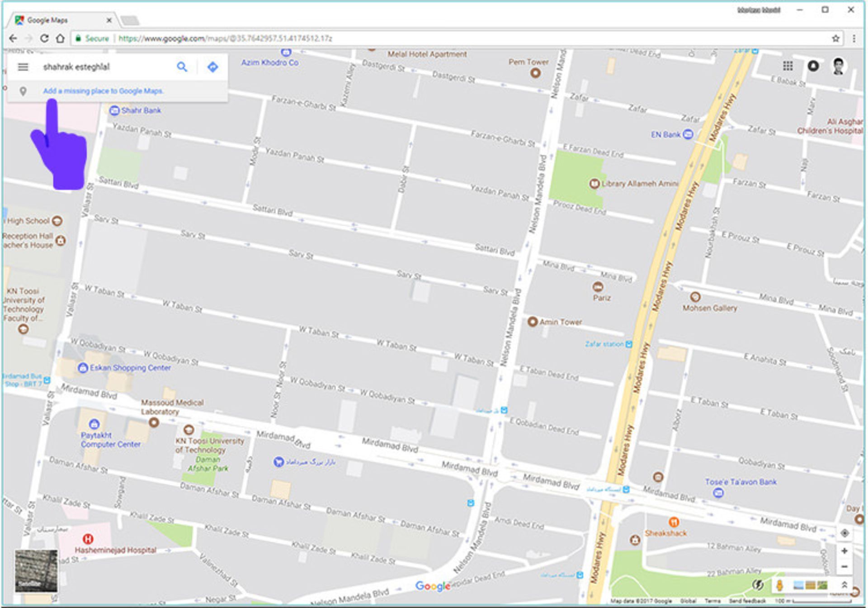Screen dimensions: 868x608
Task: Close the Google Maps tab
Action: click(x=109, y=20)
